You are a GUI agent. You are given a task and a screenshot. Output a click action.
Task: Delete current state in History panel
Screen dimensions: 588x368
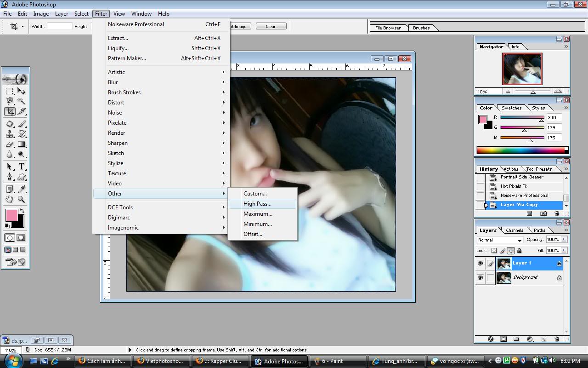click(557, 213)
